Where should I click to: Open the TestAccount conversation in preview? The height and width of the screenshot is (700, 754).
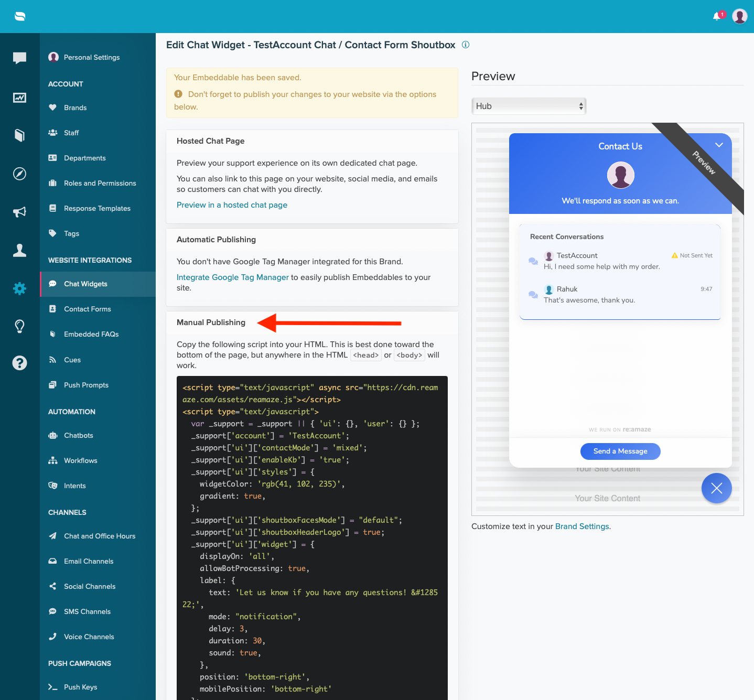pyautogui.click(x=620, y=261)
